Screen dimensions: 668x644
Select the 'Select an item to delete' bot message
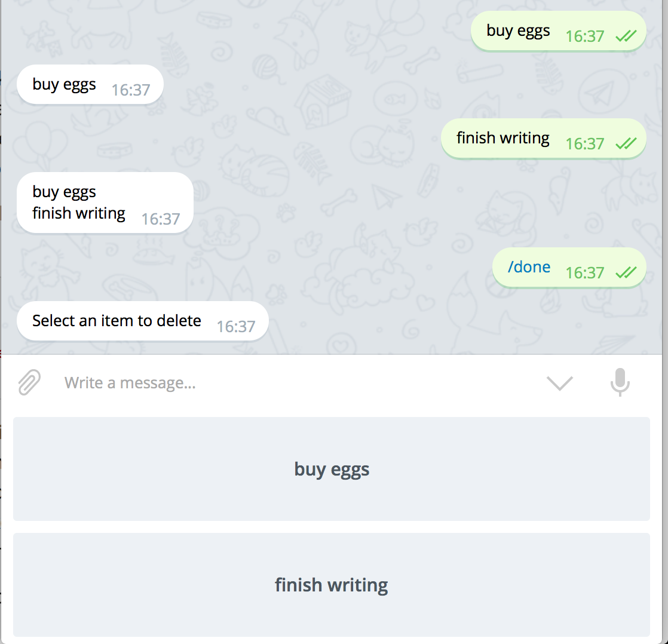[x=116, y=320]
